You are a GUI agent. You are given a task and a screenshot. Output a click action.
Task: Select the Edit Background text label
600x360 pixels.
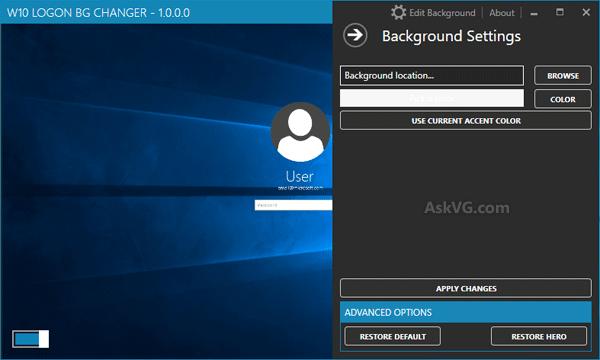pyautogui.click(x=442, y=13)
